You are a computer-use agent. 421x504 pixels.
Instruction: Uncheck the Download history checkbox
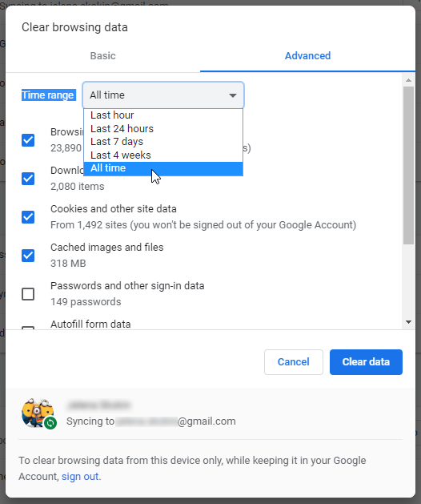click(x=28, y=179)
